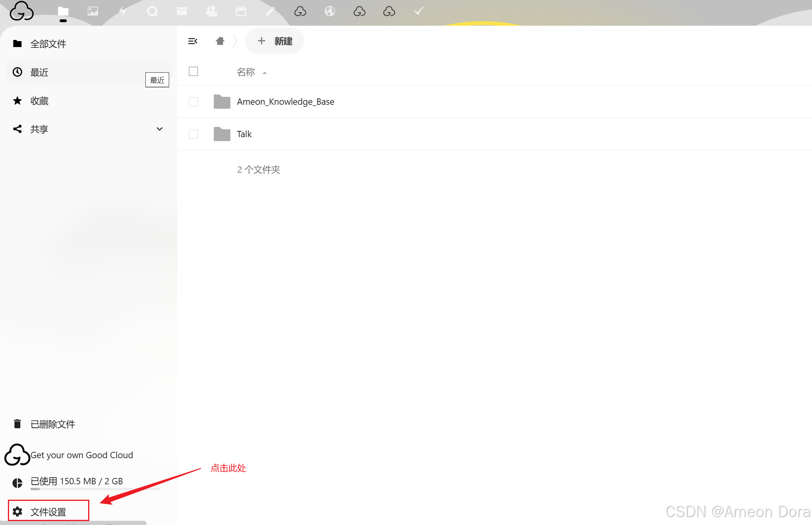Open the Calendar app icon
This screenshot has height=525, width=812.
(x=241, y=11)
